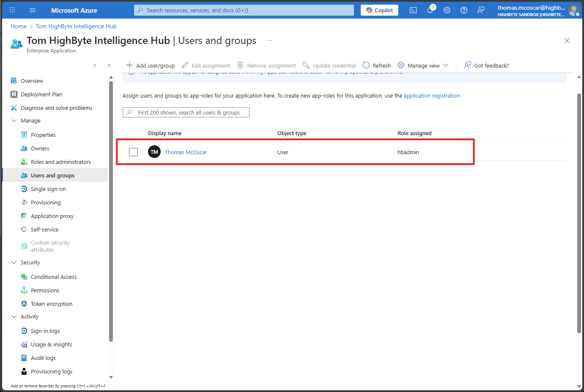Click the users and groups search box
The width and height of the screenshot is (584, 392).
click(x=186, y=112)
